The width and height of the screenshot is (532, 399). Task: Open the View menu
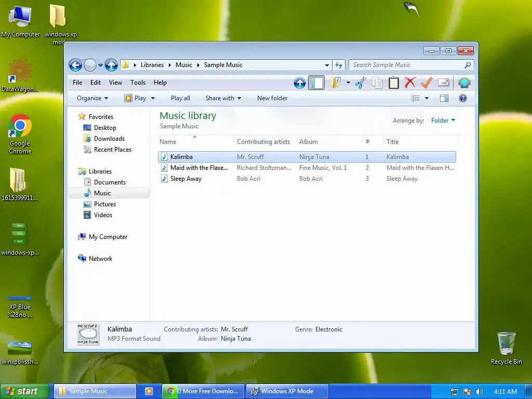(115, 83)
